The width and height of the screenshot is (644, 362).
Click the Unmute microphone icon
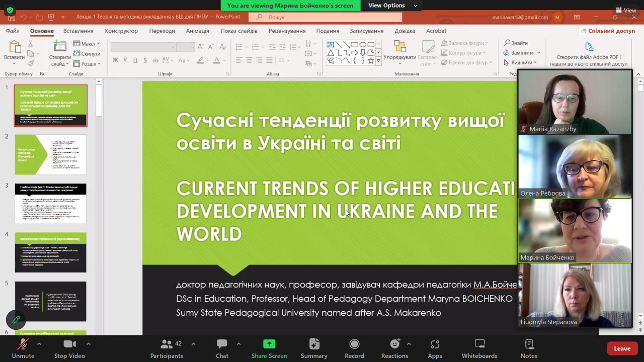tap(23, 344)
